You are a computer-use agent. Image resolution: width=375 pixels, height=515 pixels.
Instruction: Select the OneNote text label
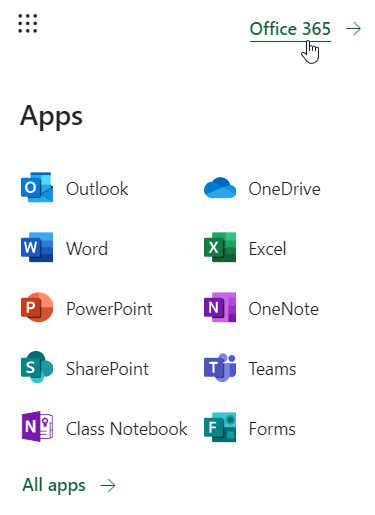(x=284, y=309)
